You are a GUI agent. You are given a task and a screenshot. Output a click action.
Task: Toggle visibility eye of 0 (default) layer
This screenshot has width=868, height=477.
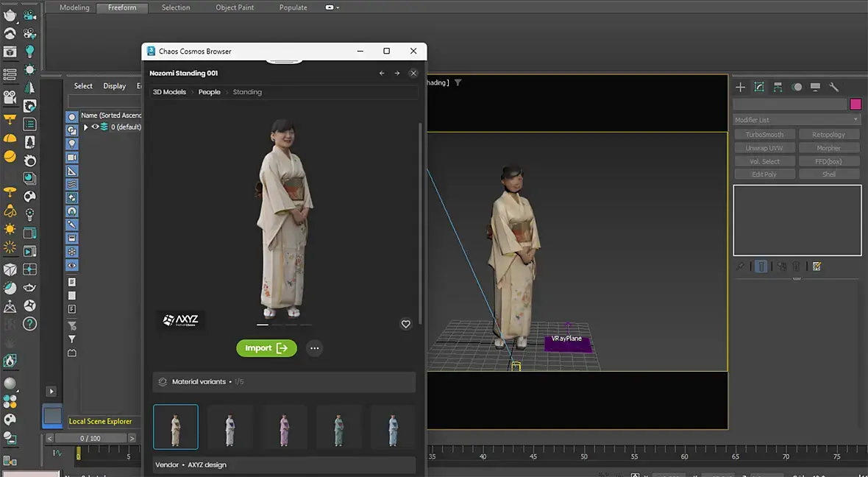(95, 127)
